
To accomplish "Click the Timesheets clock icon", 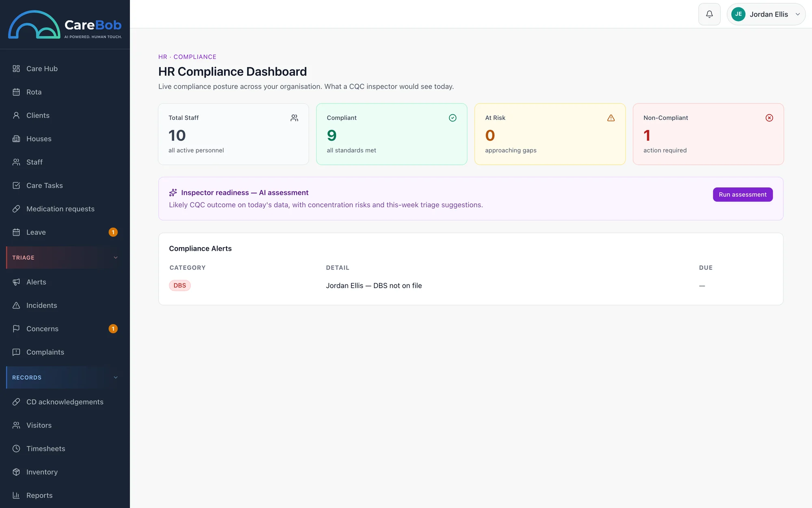I will 16,449.
